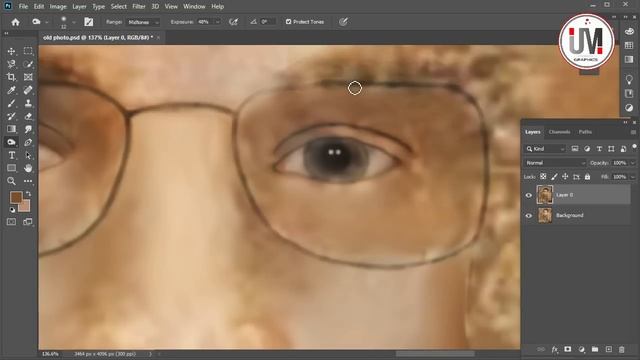
Task: Select the Crop tool
Action: pos(11,77)
